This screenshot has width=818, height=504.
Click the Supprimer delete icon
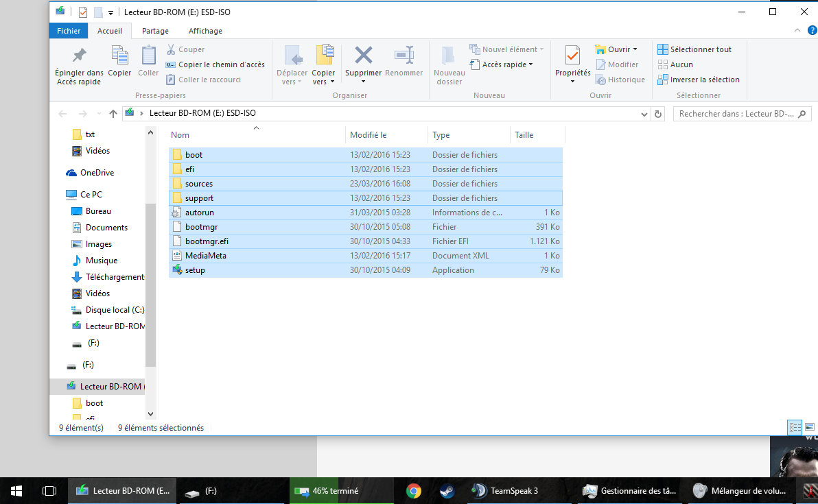(363, 57)
